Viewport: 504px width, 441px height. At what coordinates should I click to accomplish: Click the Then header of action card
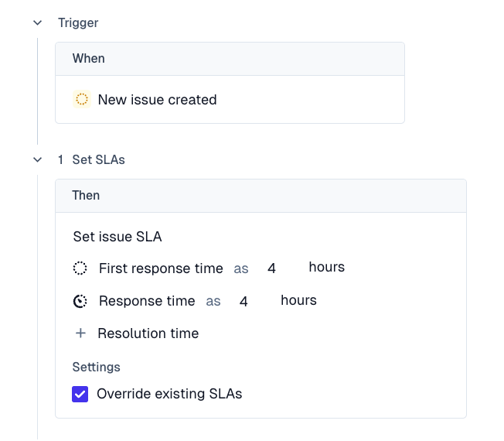pyautogui.click(x=86, y=196)
